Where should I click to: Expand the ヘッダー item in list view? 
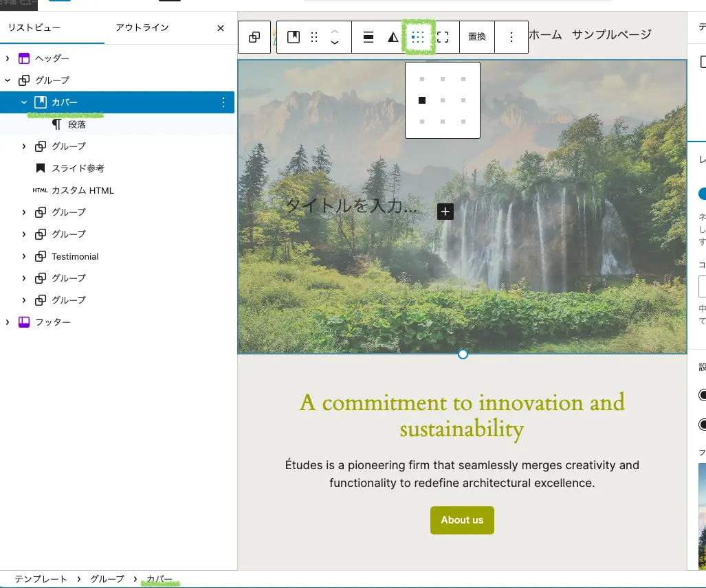click(x=8, y=58)
